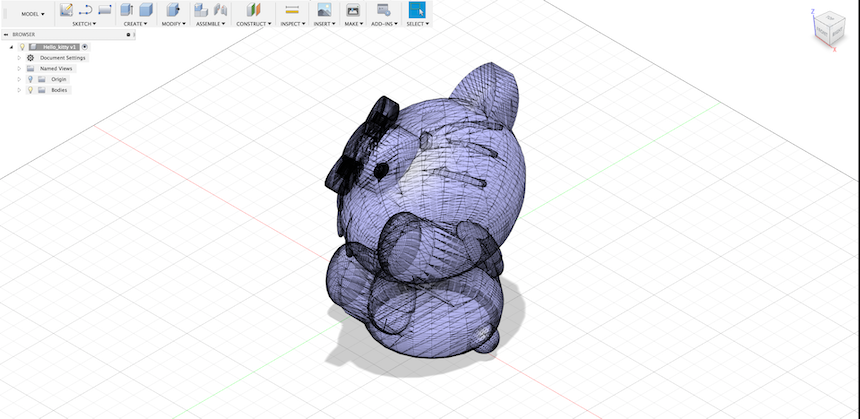Click the Offset Plane construct icon
Screen dimensions: 860x419
253,9
